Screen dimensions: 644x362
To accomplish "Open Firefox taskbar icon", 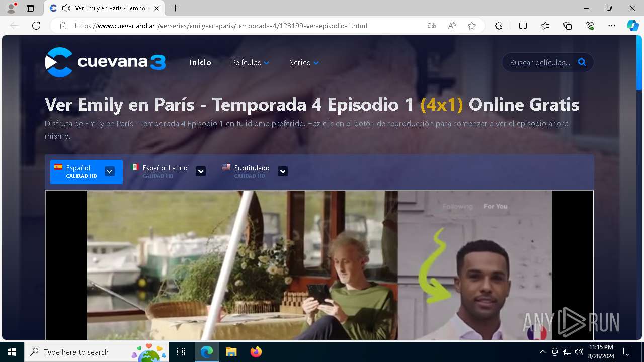I will tap(256, 352).
